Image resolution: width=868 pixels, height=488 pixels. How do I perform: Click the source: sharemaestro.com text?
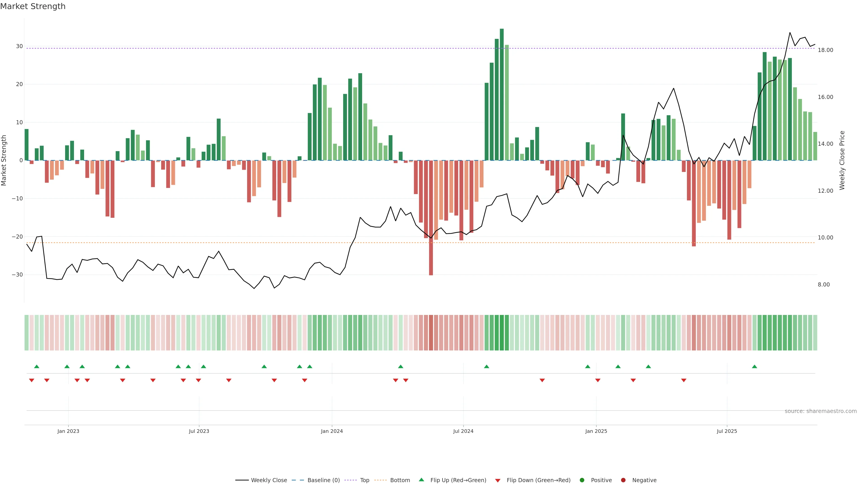tap(821, 411)
